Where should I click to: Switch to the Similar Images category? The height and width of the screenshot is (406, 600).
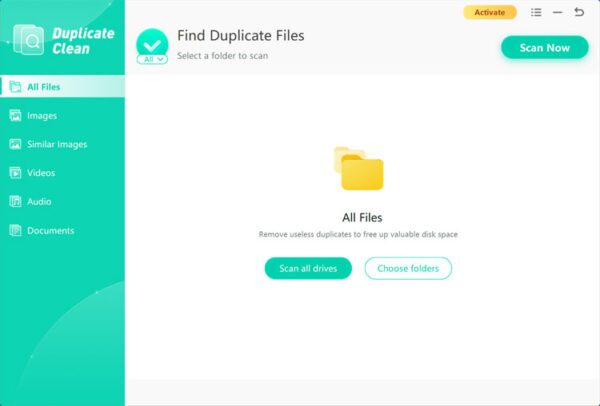(x=62, y=144)
